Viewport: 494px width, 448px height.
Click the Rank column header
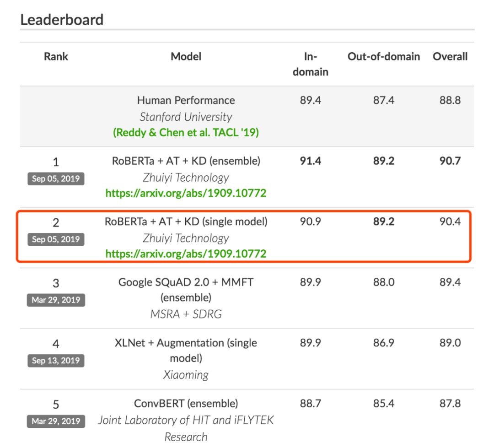(56, 57)
